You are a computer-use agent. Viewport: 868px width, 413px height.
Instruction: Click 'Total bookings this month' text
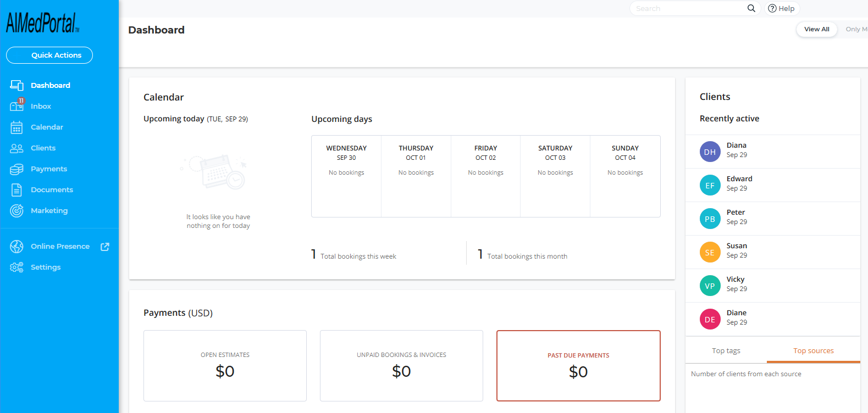(527, 256)
